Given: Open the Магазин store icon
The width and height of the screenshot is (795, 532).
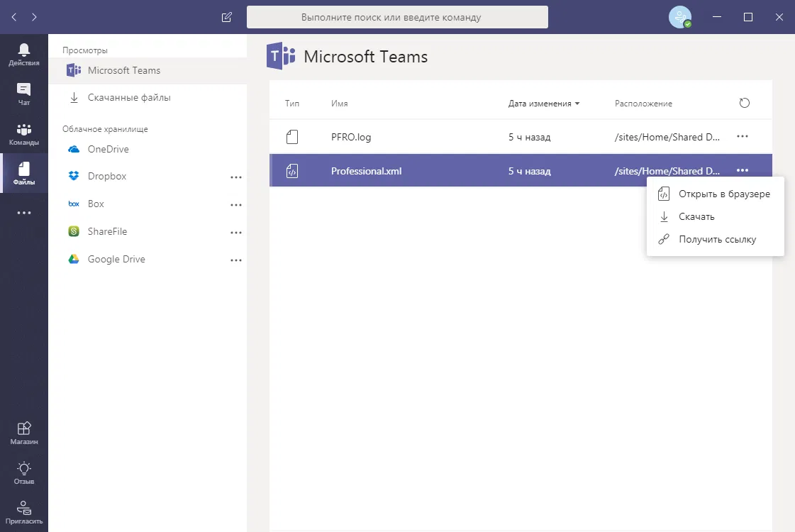Looking at the screenshot, I should coord(24,433).
